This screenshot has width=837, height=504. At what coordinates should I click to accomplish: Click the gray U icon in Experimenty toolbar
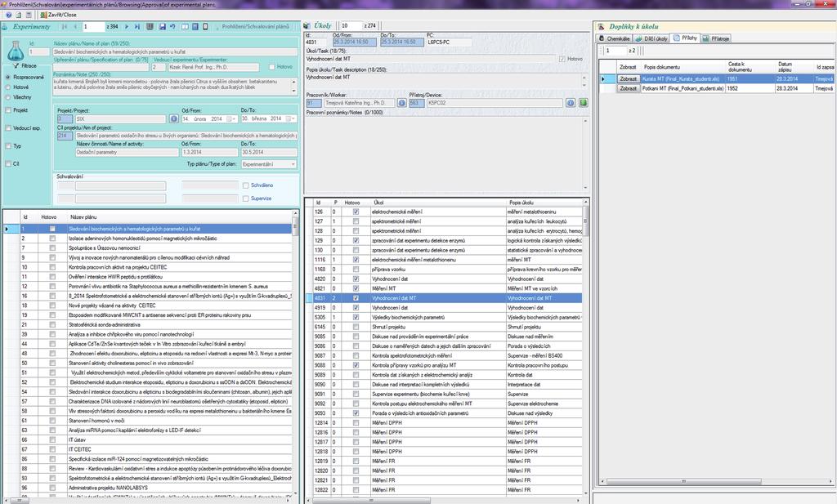150,26
